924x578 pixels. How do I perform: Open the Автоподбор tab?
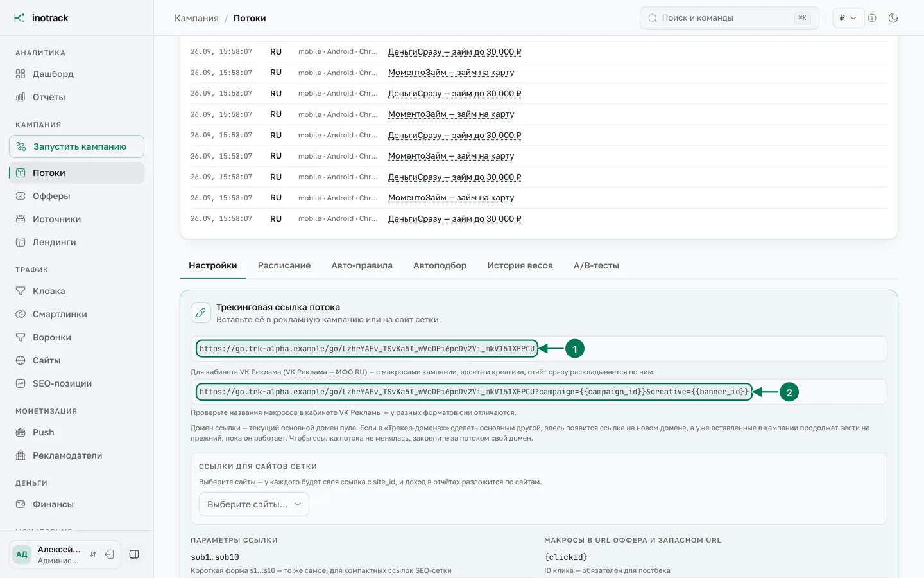coord(440,265)
